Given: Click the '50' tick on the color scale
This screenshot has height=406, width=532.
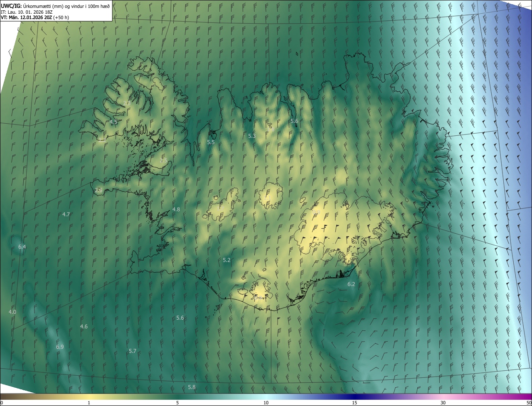Looking at the screenshot, I should pyautogui.click(x=529, y=403).
